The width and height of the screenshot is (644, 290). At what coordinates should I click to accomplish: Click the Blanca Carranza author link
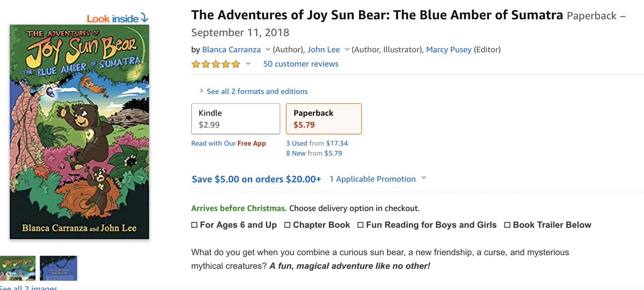pos(231,49)
